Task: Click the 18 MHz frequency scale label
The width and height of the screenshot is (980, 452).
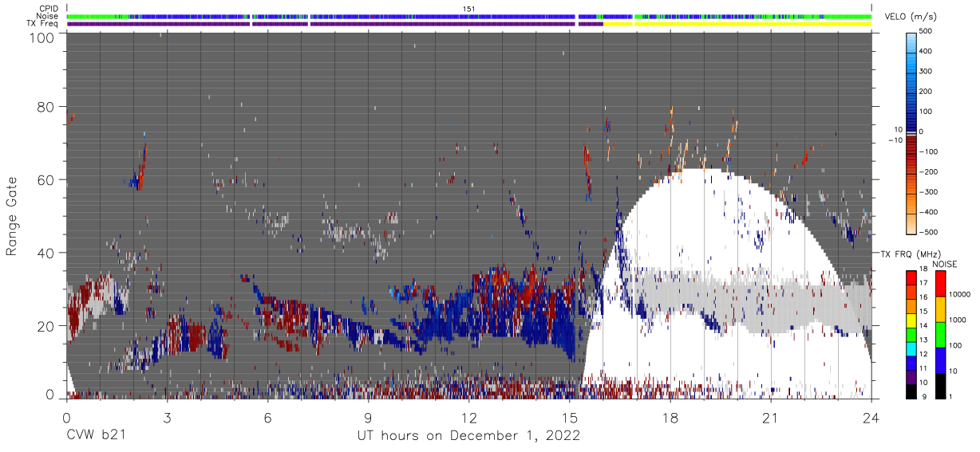Action: click(923, 270)
